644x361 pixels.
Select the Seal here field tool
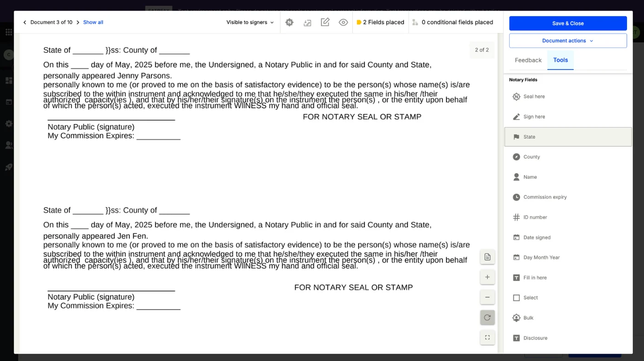(568, 97)
